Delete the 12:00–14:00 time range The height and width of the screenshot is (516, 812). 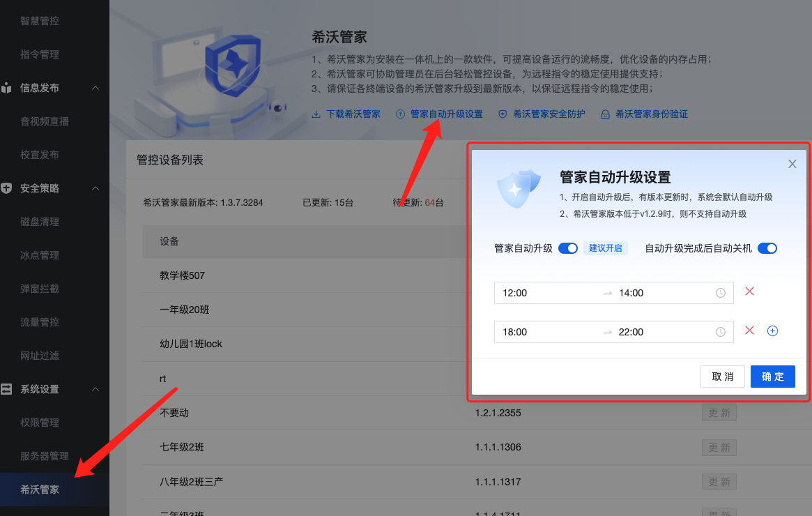tap(749, 291)
